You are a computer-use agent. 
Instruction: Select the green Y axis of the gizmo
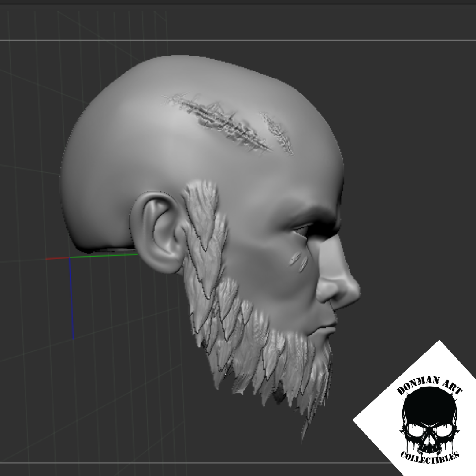coord(106,256)
